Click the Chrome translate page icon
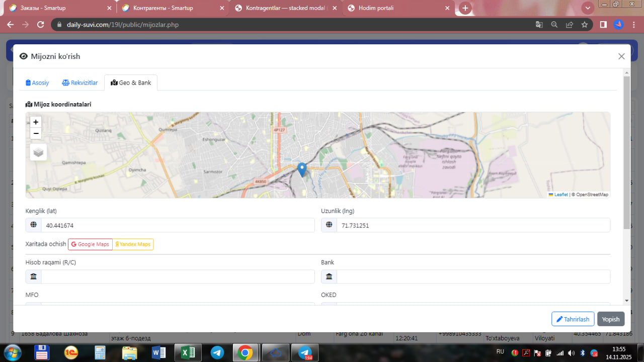 [x=539, y=25]
